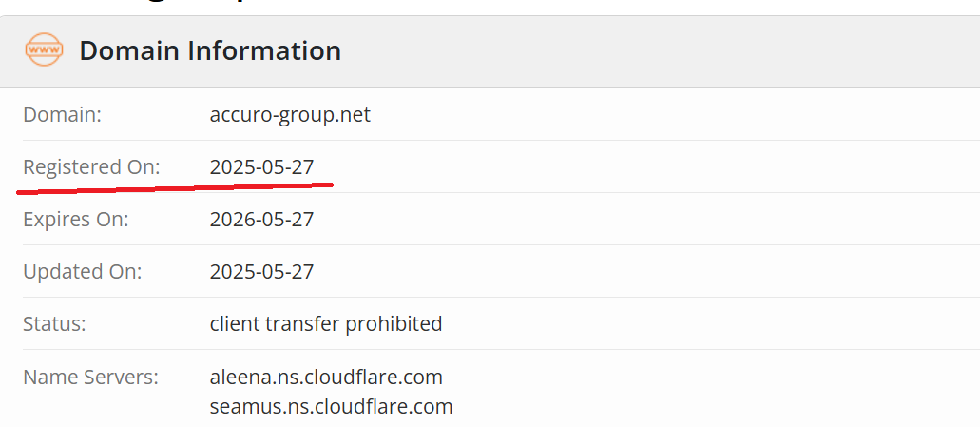Click the date beside Updated On

pyautogui.click(x=261, y=272)
